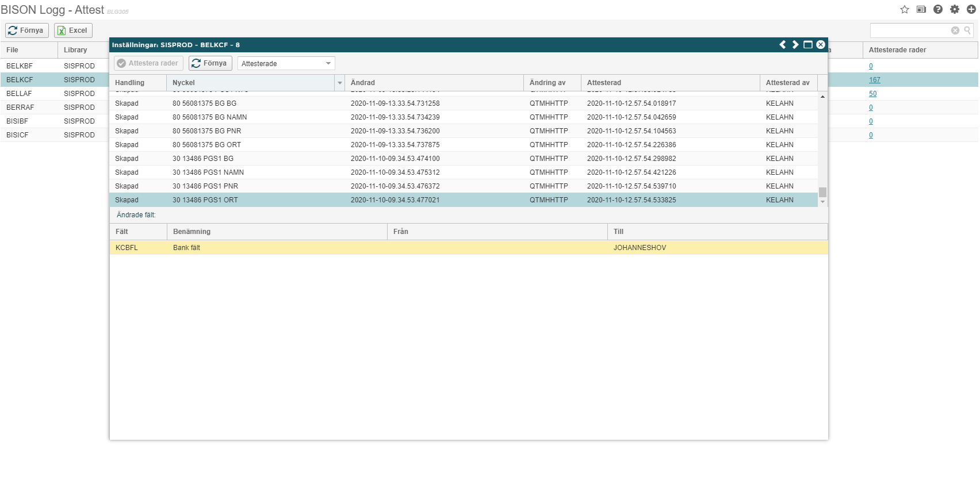Image resolution: width=980 pixels, height=499 pixels.
Task: Open the 0 link for BERRAF row
Action: [871, 108]
